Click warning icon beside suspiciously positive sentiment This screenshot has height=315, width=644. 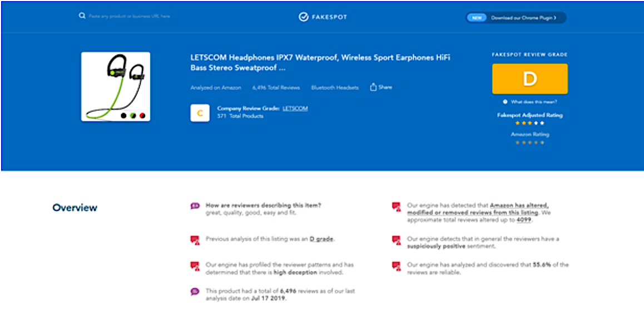click(397, 240)
